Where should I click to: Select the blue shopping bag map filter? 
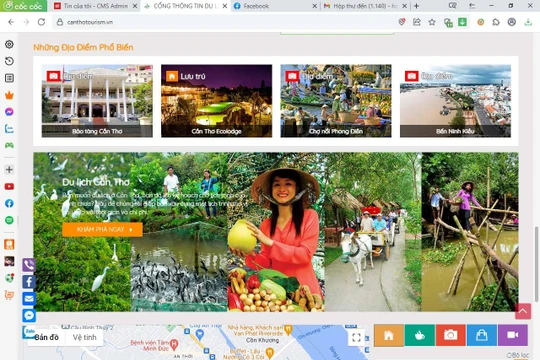coord(481,335)
